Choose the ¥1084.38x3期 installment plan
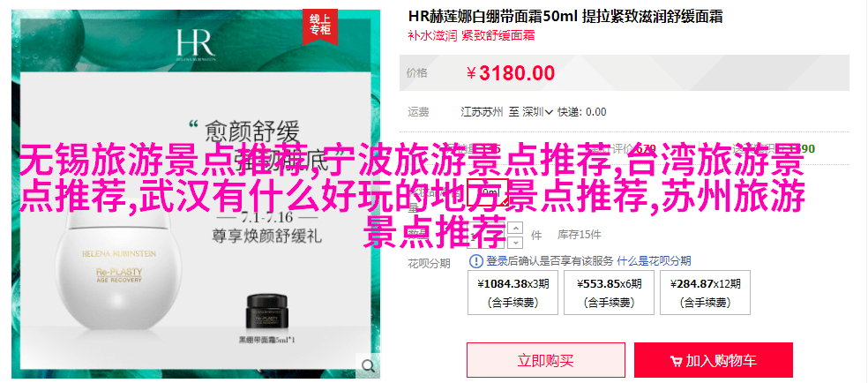 coord(513,293)
